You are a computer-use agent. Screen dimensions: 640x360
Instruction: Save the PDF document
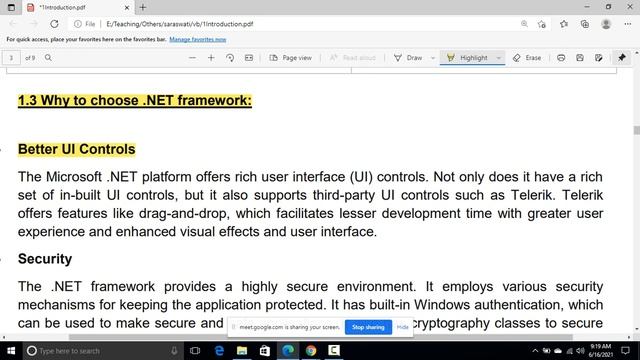coord(580,58)
